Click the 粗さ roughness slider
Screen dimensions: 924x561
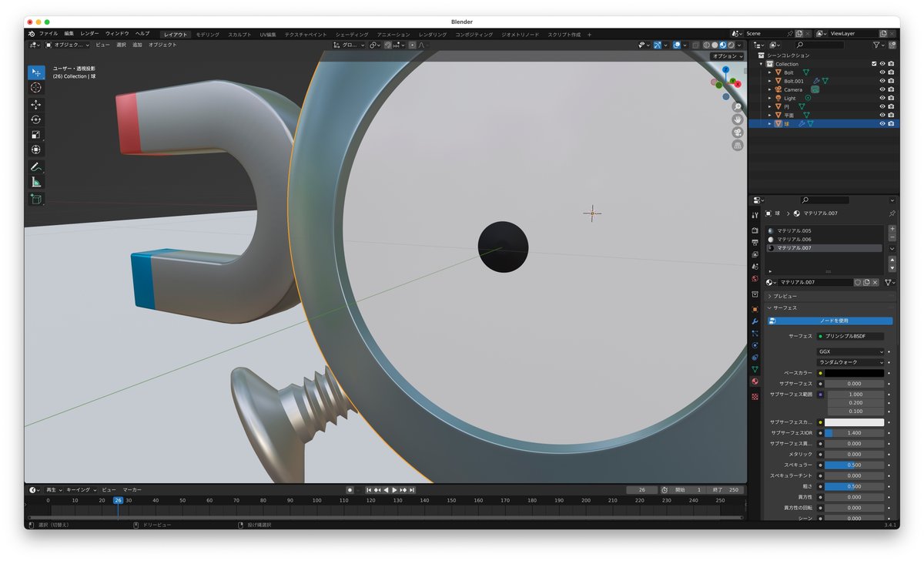(854, 486)
